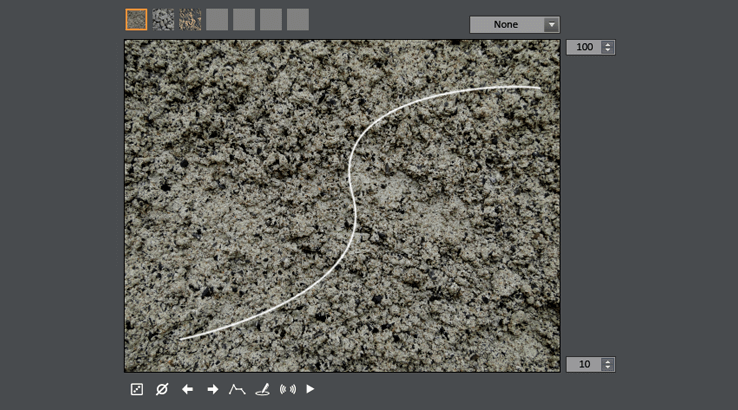Click the value field showing 100
The image size is (738, 410).
coord(584,47)
